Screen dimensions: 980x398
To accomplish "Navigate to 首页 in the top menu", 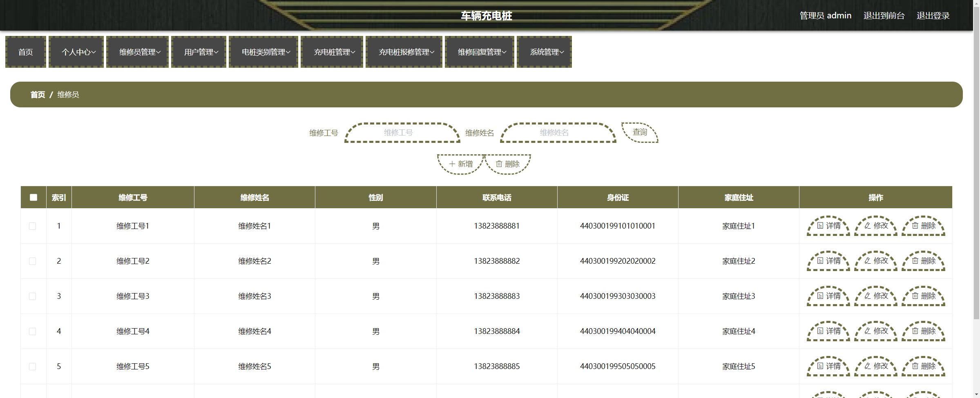I will 25,52.
